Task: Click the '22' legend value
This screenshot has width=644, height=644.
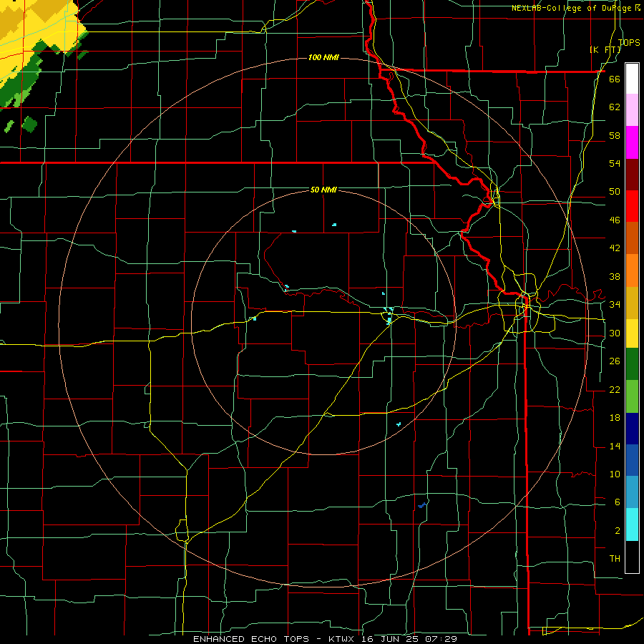Action: click(615, 389)
